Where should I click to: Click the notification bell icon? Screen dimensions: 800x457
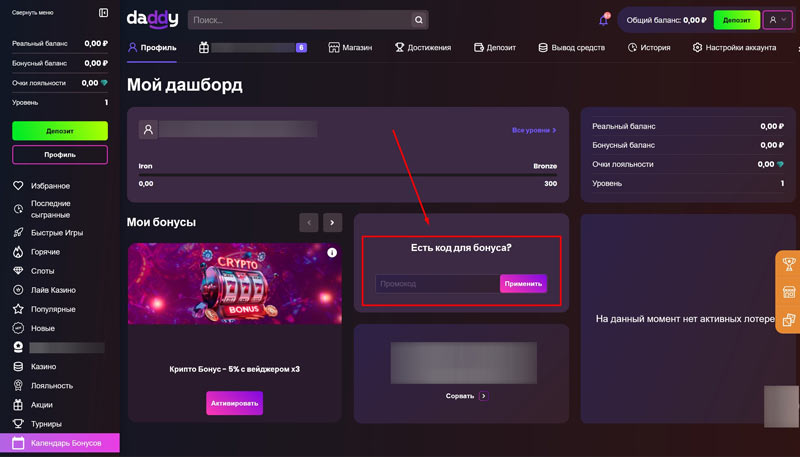coord(603,20)
